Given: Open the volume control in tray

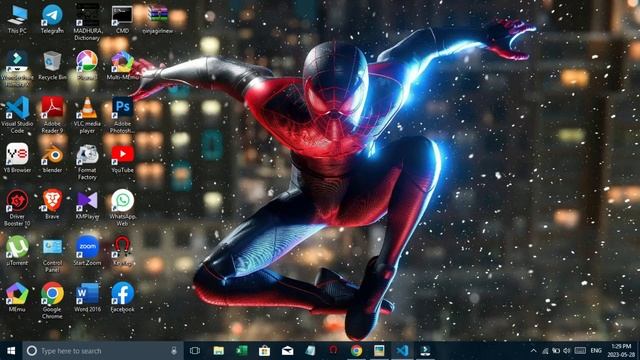Looking at the screenshot, I should coord(567,351).
